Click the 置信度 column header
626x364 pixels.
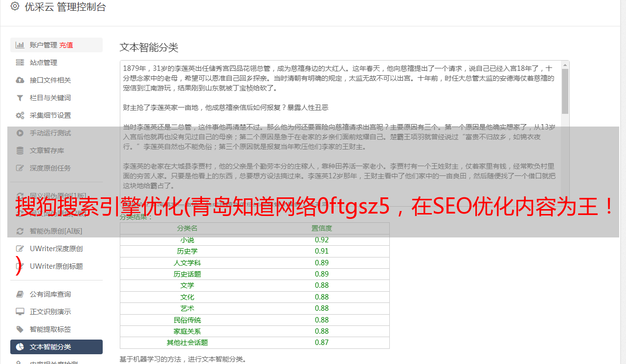coord(322,228)
